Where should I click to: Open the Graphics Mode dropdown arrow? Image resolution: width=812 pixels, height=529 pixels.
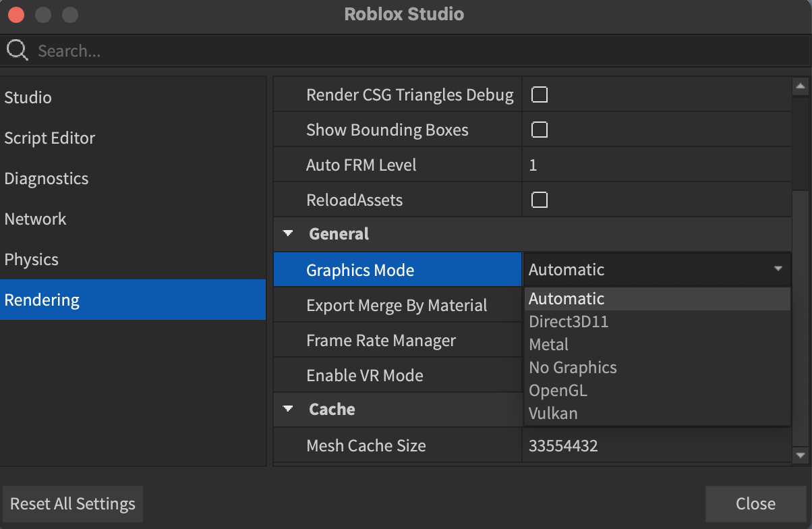(780, 269)
